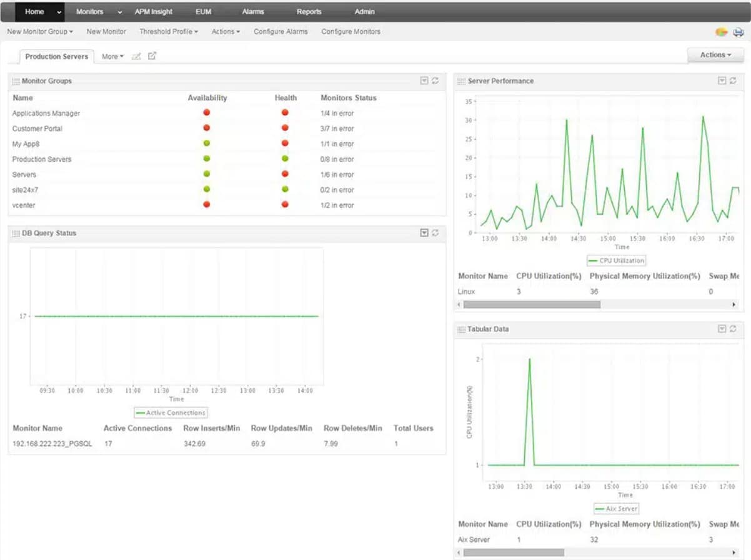Click the open-in-new-window icon beside More
This screenshot has width=751, height=560.
152,56
